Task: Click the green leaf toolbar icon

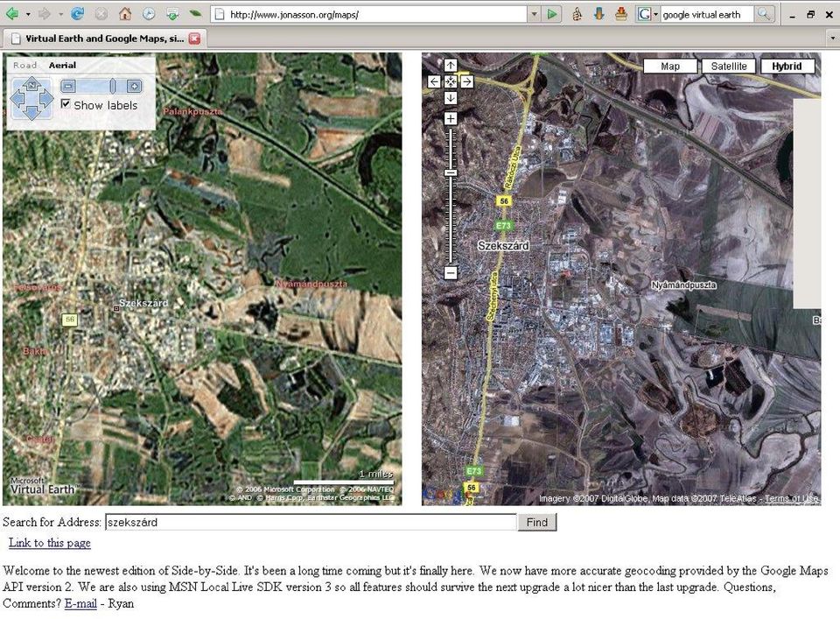Action: [195, 14]
